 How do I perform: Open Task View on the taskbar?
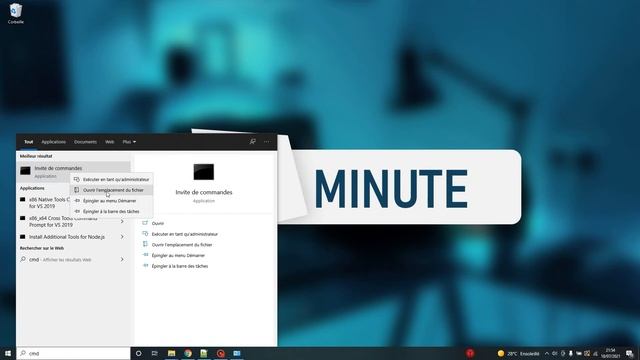click(x=155, y=353)
